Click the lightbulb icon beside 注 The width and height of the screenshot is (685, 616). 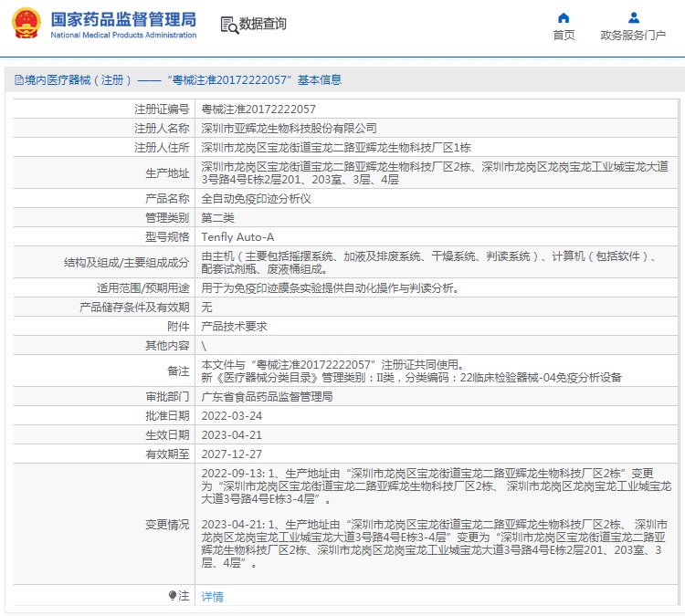(x=172, y=596)
